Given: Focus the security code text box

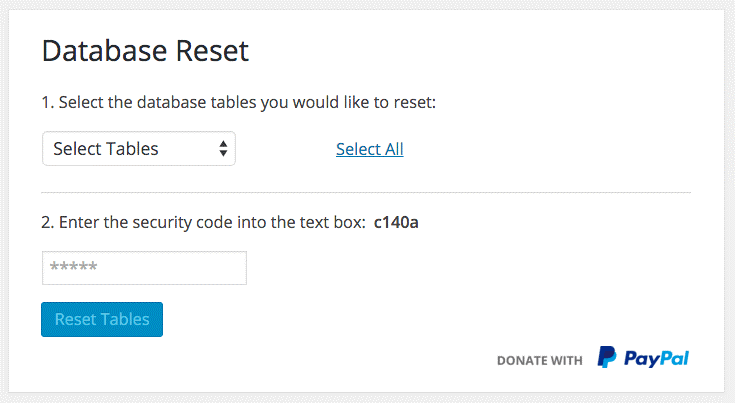Looking at the screenshot, I should (x=144, y=268).
